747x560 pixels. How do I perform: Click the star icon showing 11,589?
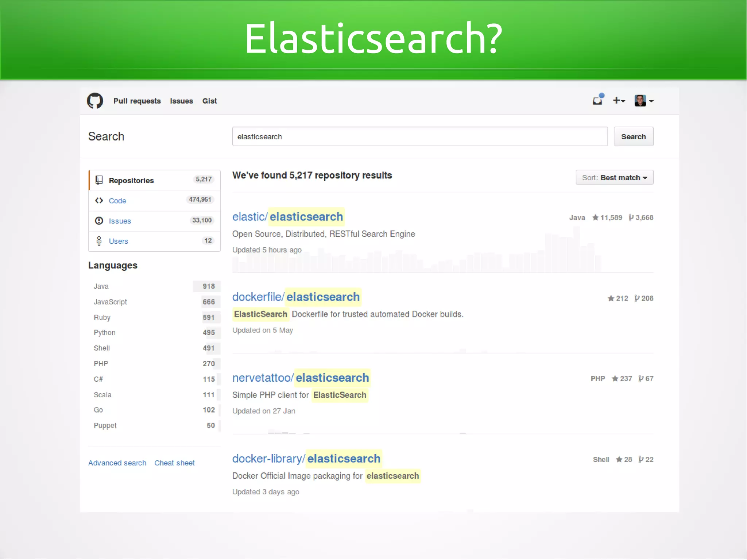[595, 217]
